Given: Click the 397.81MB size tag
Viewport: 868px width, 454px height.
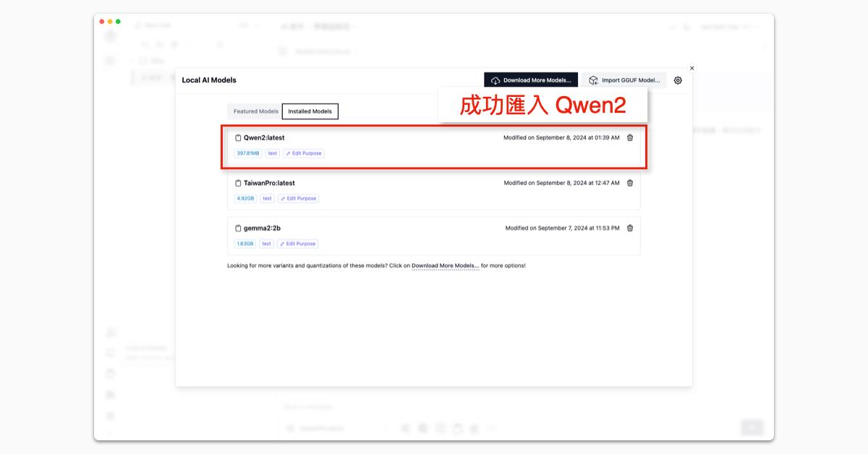Looking at the screenshot, I should click(248, 153).
